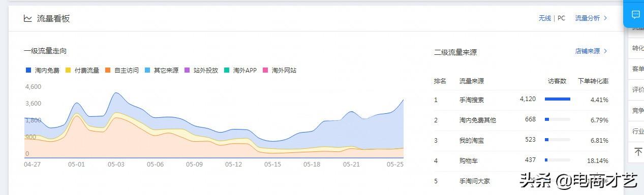Image resolution: width=644 pixels, height=195 pixels.
Task: Click the 6.81% conversion rate value
Action: click(x=599, y=141)
